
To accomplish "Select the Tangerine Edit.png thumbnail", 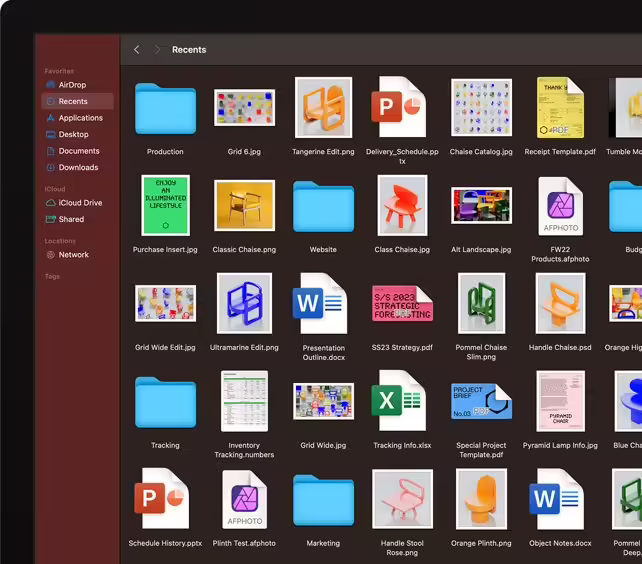I will click(x=323, y=107).
